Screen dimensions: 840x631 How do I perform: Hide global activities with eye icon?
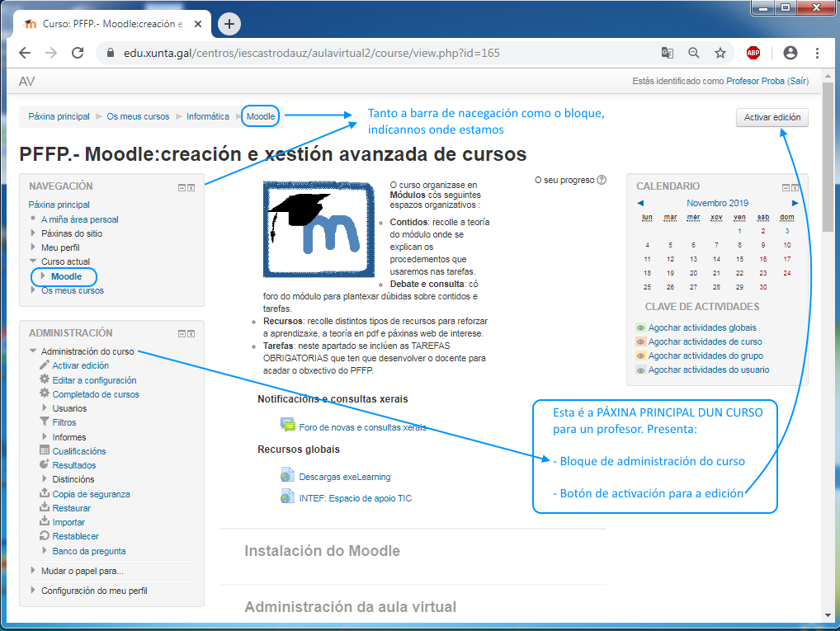(640, 328)
